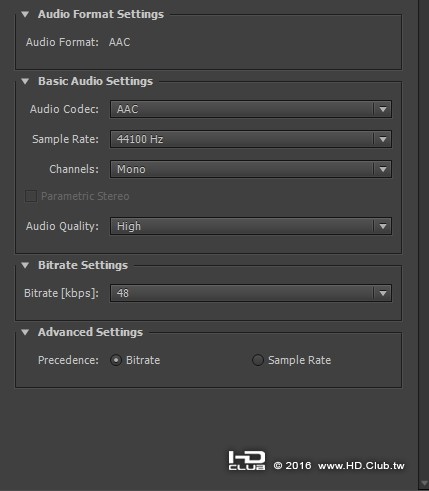The width and height of the screenshot is (429, 491).
Task: Select Sample Rate precedence radio button
Action: tap(258, 360)
